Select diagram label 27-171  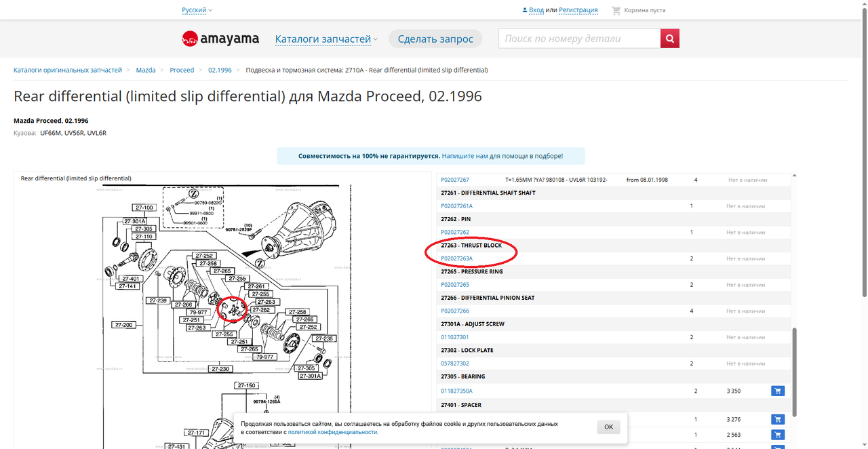(197, 433)
